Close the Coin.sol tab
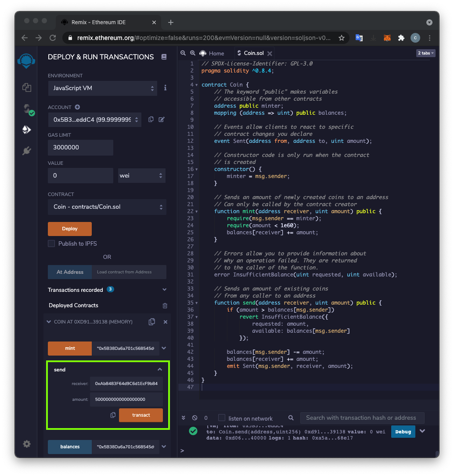Viewport: 454px width, 476px height. 270,54
